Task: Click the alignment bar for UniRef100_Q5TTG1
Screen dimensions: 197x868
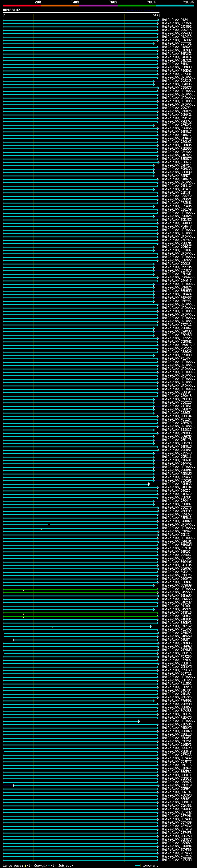Action: pyautogui.click(x=79, y=44)
